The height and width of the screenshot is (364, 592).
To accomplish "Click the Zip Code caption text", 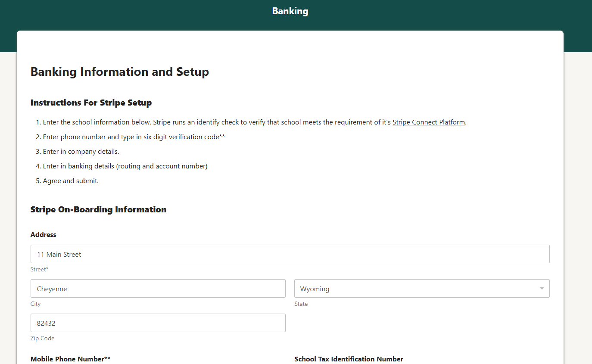I will coord(43,339).
